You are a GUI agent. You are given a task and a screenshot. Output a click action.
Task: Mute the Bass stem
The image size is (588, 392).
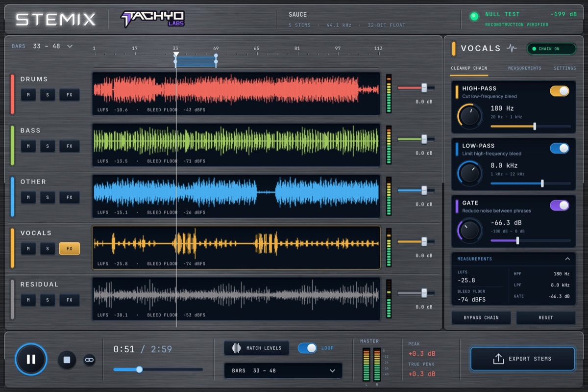click(x=28, y=146)
